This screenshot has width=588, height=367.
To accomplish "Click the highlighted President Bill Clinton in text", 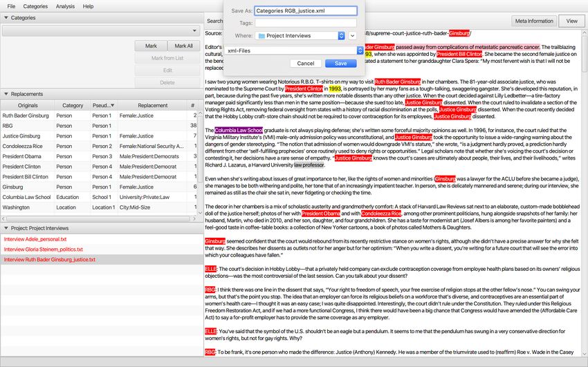I will (x=459, y=54).
